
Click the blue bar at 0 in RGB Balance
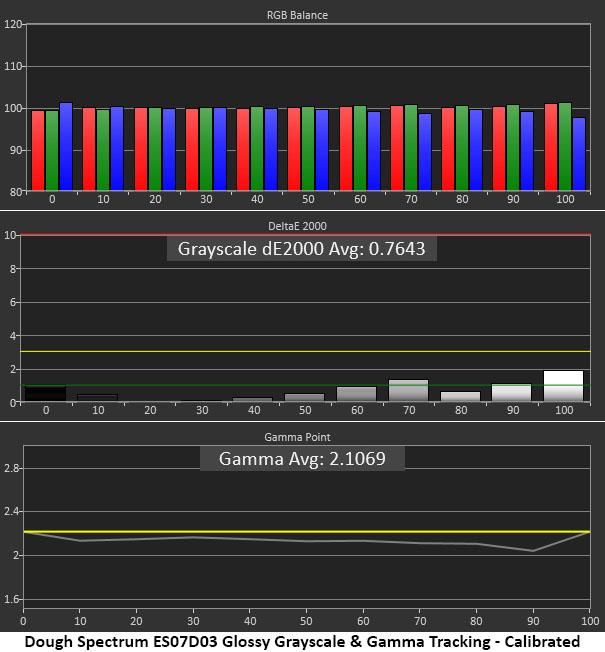[x=66, y=147]
